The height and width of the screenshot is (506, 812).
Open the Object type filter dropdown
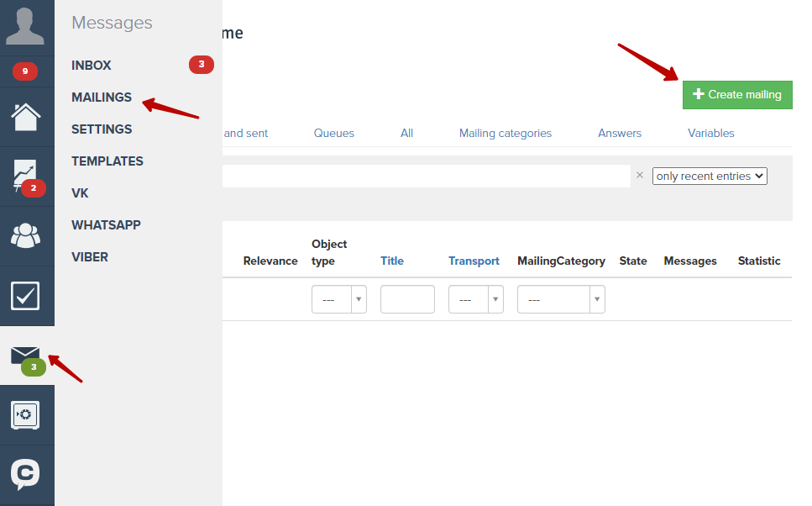339,299
